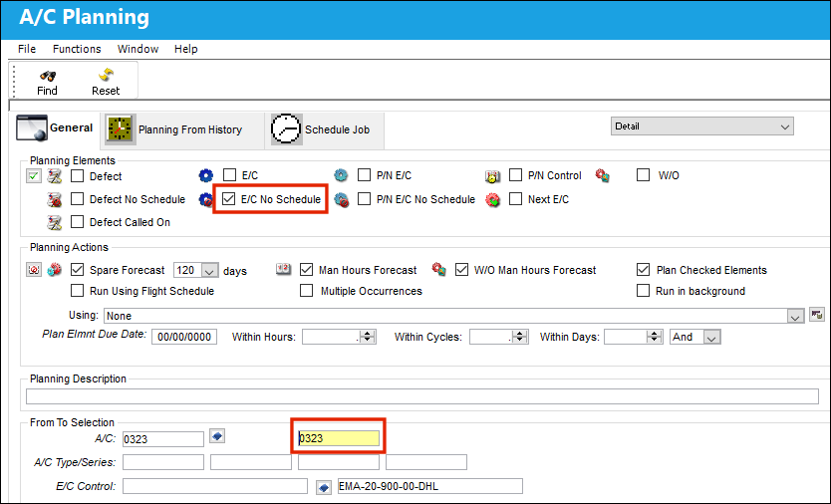
Task: Click the Planning Description text field
Action: (x=422, y=395)
